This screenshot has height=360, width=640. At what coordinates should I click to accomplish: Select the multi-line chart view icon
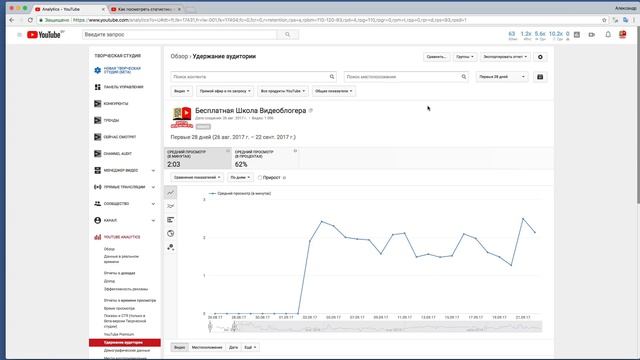click(171, 206)
